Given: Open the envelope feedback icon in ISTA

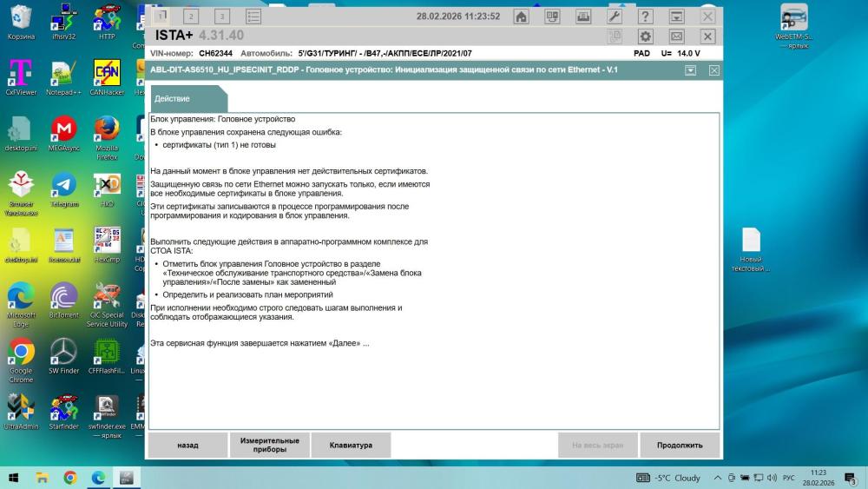Looking at the screenshot, I should tap(676, 36).
